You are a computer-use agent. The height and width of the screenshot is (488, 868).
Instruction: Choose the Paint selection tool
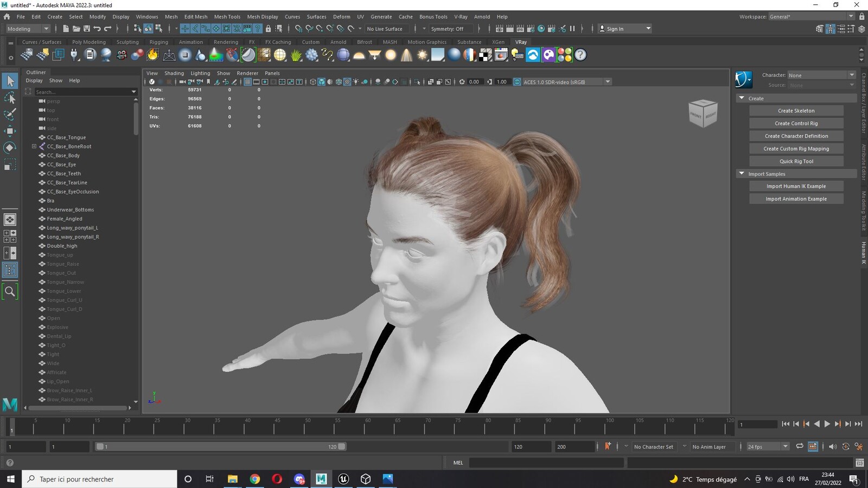10,114
